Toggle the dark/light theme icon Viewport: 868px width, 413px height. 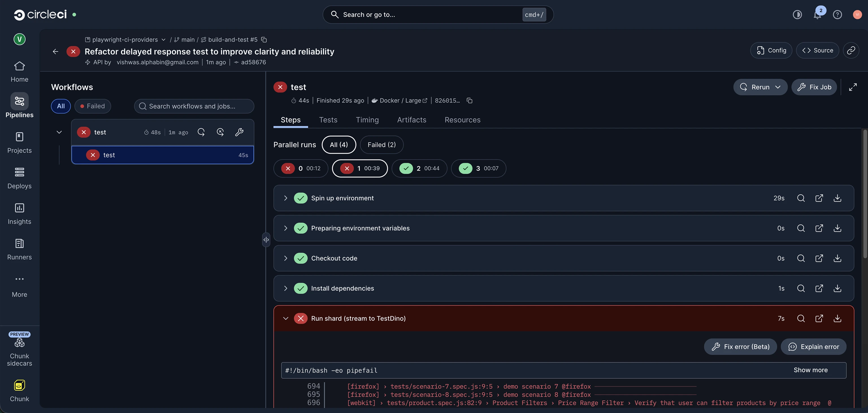click(797, 14)
